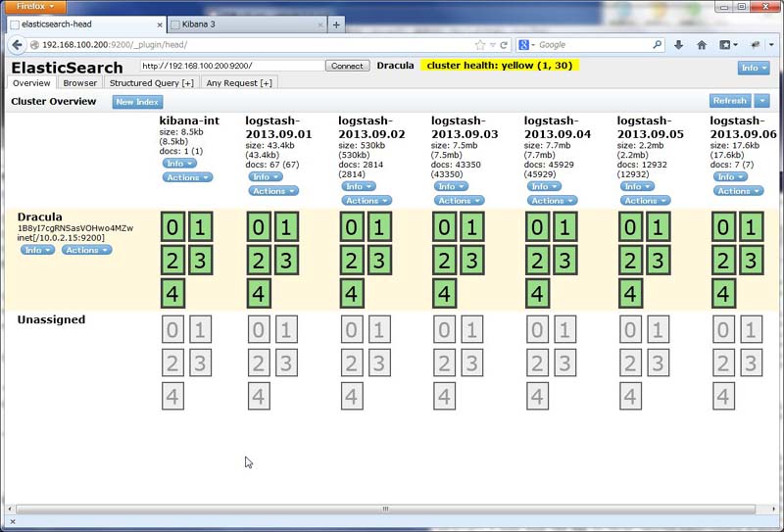
Task: Select Dracula shard 1 of logstash-2013.09.03
Action: [x=471, y=227]
